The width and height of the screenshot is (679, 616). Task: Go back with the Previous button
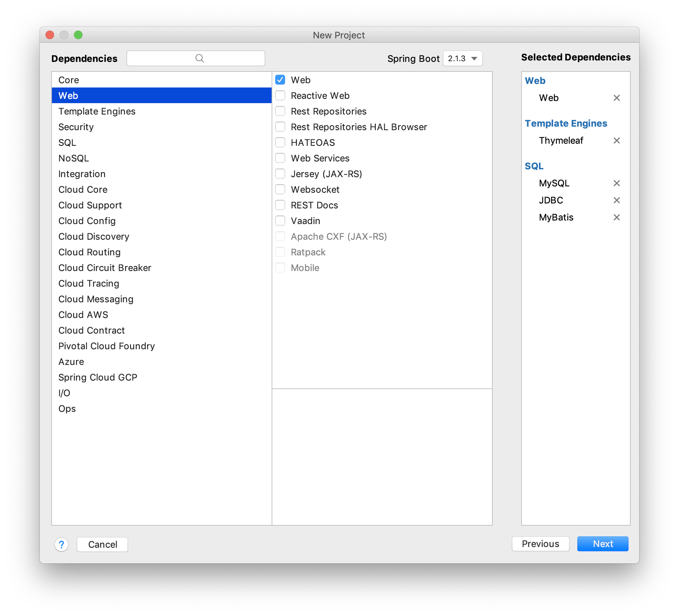coord(540,544)
